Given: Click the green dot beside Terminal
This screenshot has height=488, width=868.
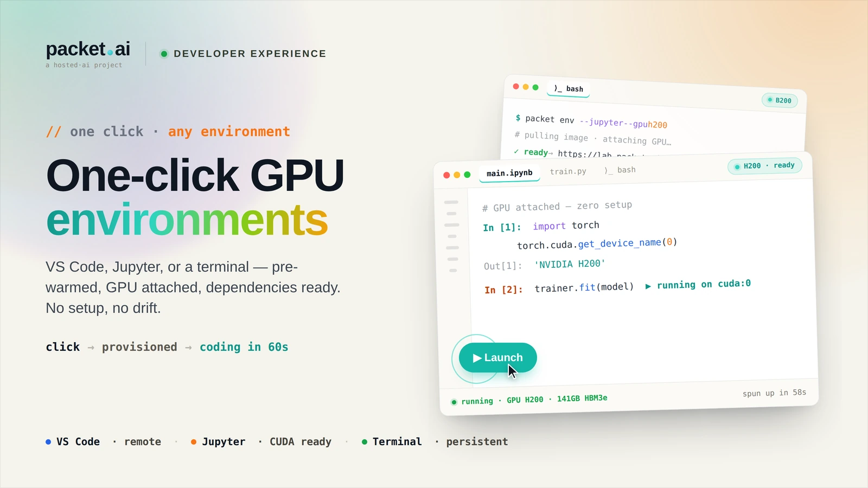Looking at the screenshot, I should pyautogui.click(x=365, y=442).
